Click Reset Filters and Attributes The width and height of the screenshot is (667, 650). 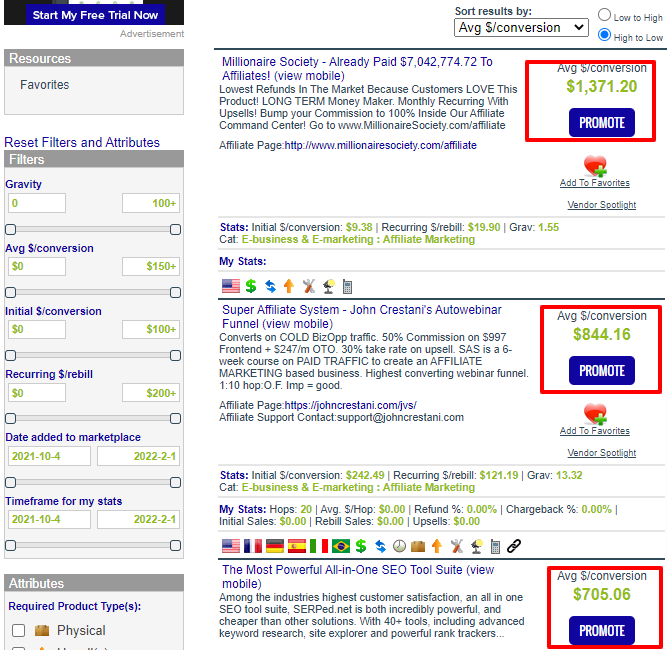(x=82, y=142)
